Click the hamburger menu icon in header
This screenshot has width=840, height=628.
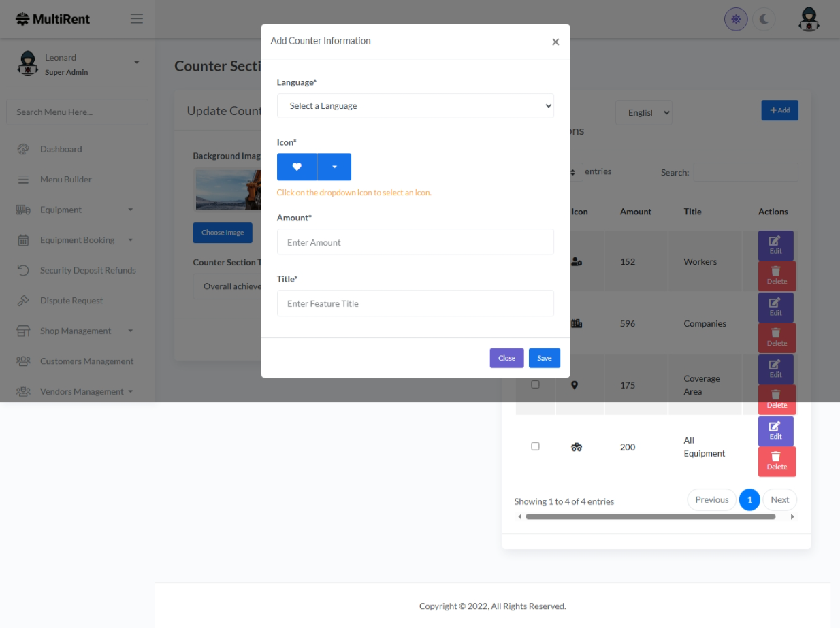[x=137, y=19]
